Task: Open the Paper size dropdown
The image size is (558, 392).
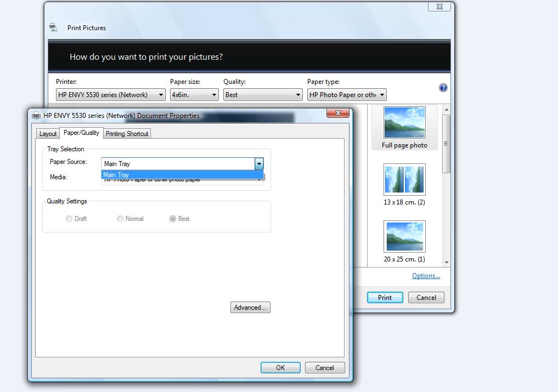Action: tap(194, 95)
